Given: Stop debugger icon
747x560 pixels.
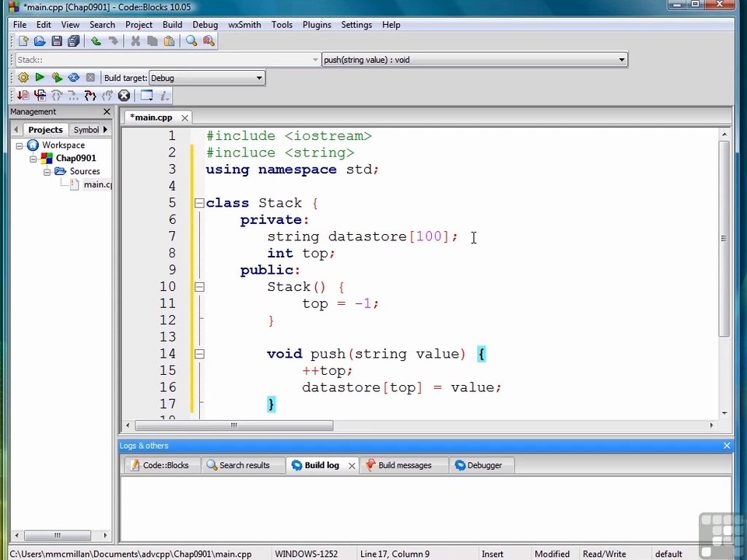Looking at the screenshot, I should 124,96.
